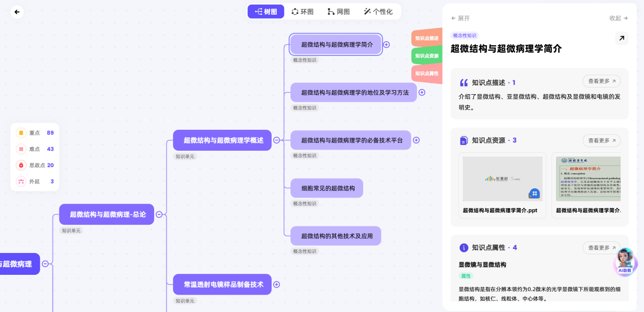
Task: Select the green 知识点资源 side tab
Action: 426,56
